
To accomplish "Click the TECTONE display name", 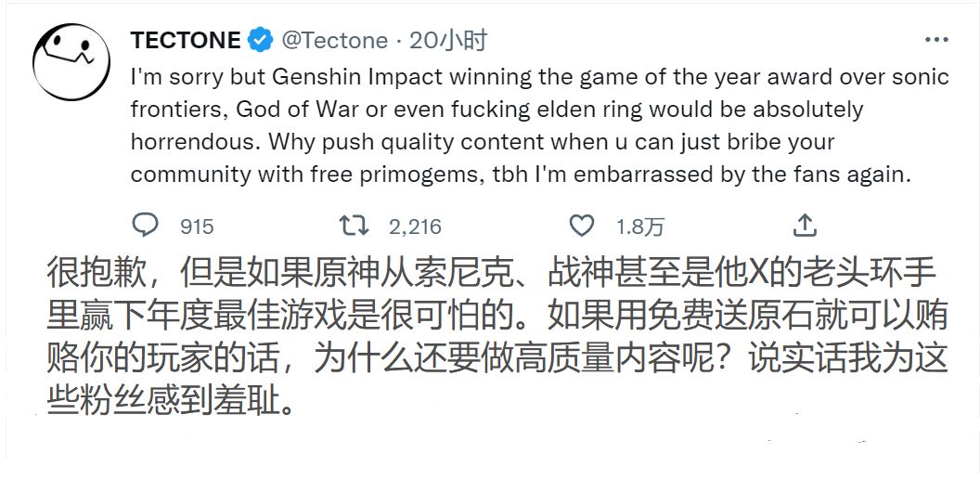I will pos(186,41).
